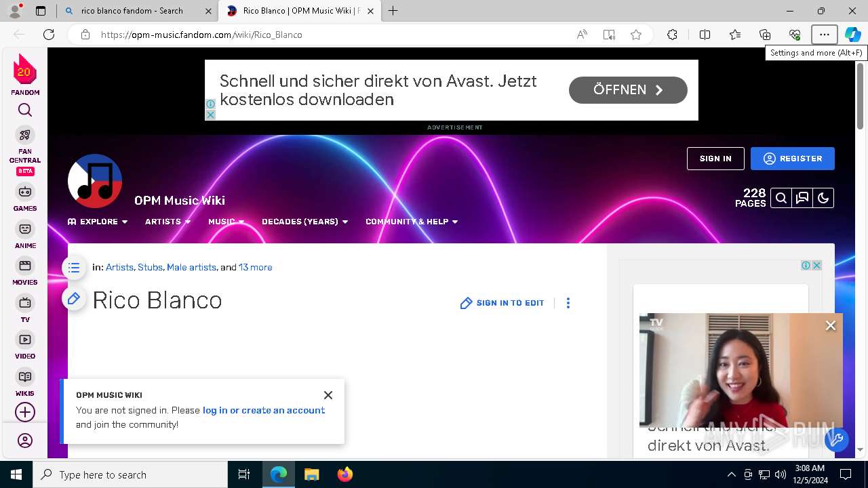868x488 pixels.
Task: Click the OPM Music Wiki logo
Action: (95, 181)
